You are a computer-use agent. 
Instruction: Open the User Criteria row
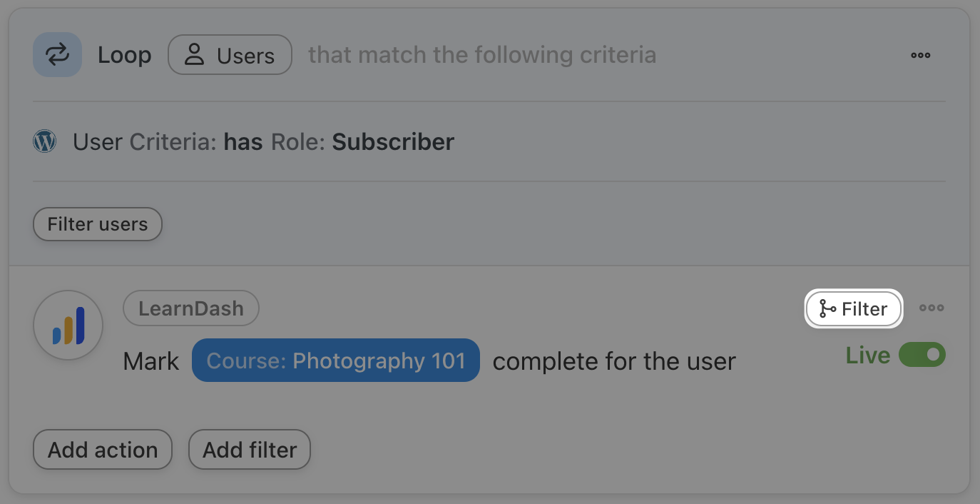(263, 142)
